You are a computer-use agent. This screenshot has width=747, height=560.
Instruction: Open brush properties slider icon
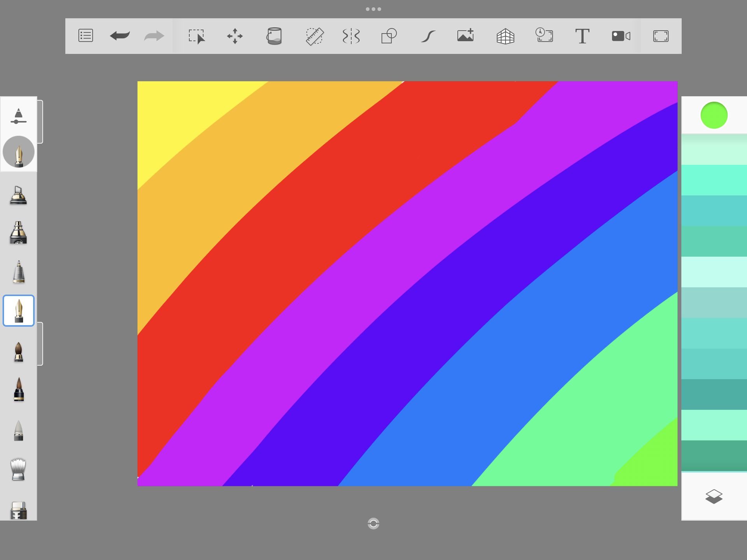coord(18,116)
